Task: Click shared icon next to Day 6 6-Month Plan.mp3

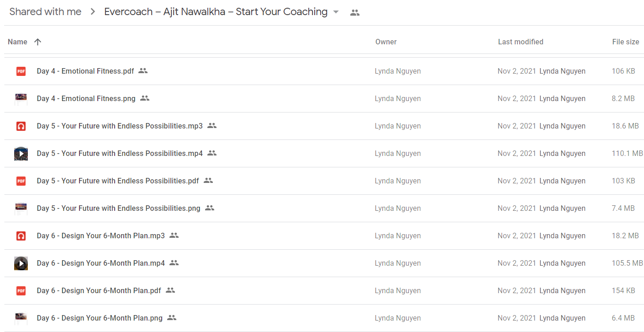Action: click(x=174, y=236)
